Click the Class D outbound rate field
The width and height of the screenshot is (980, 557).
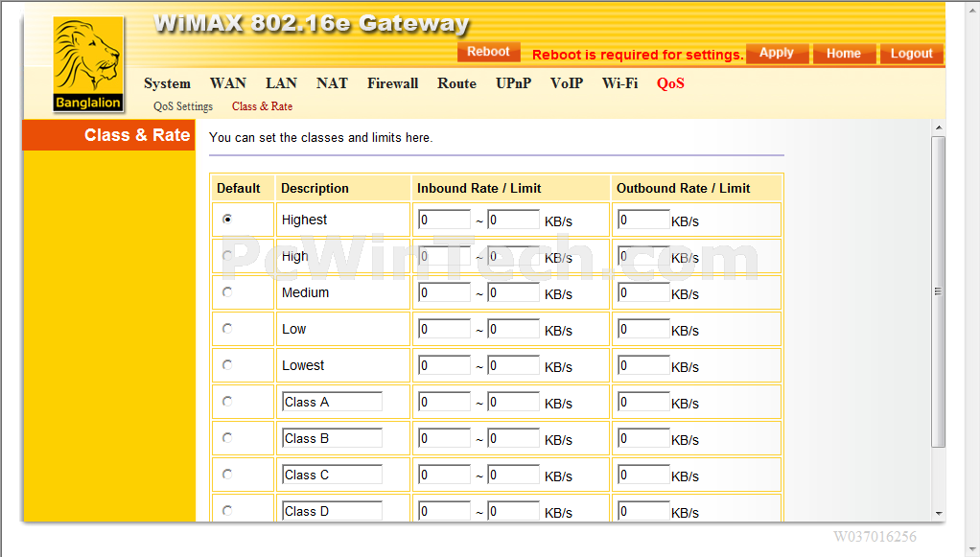point(643,511)
